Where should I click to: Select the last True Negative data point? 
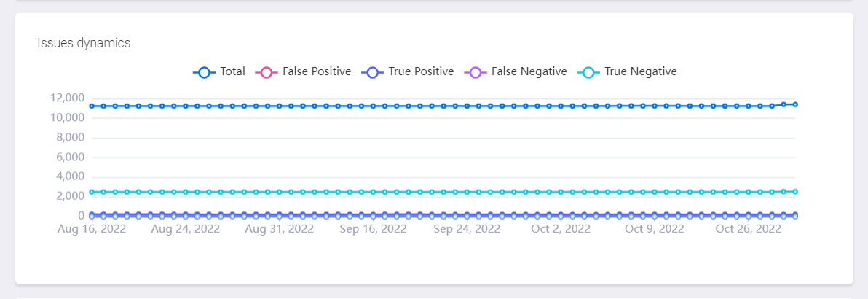(795, 192)
